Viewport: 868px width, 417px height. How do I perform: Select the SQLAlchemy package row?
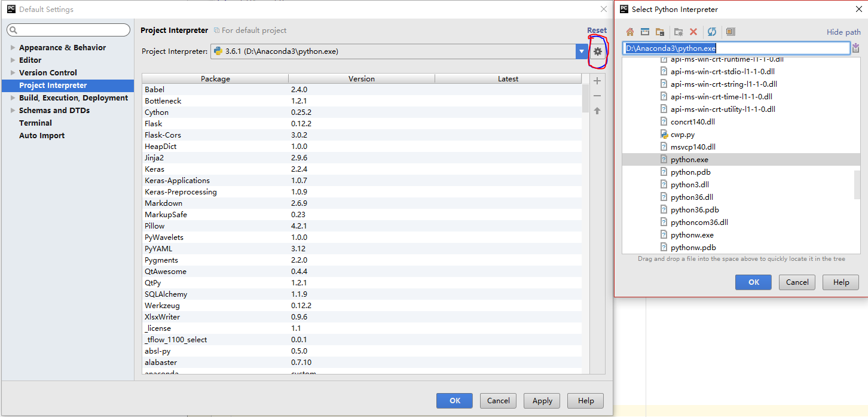click(x=362, y=294)
